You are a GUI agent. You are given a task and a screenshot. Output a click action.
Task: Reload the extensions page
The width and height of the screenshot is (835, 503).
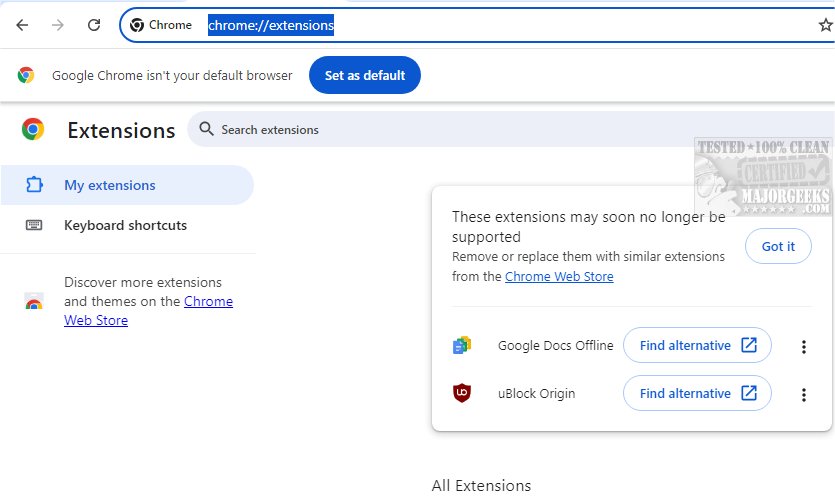tap(94, 25)
